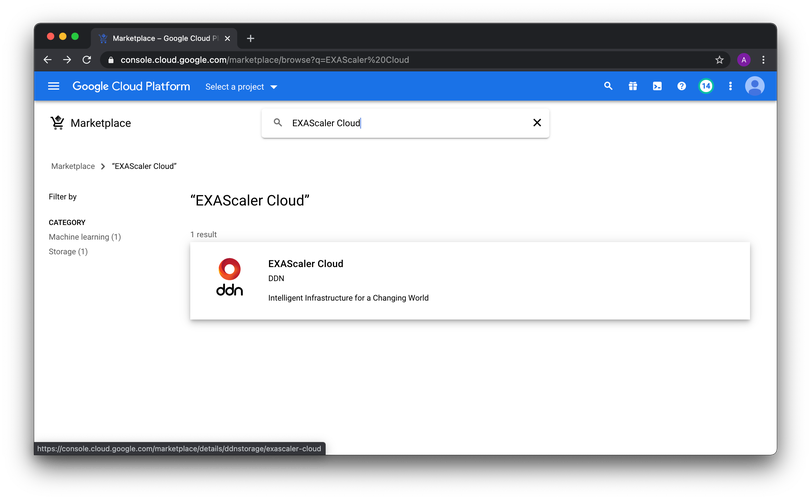Click the Marketplace page title
811x500 pixels.
[x=100, y=123]
